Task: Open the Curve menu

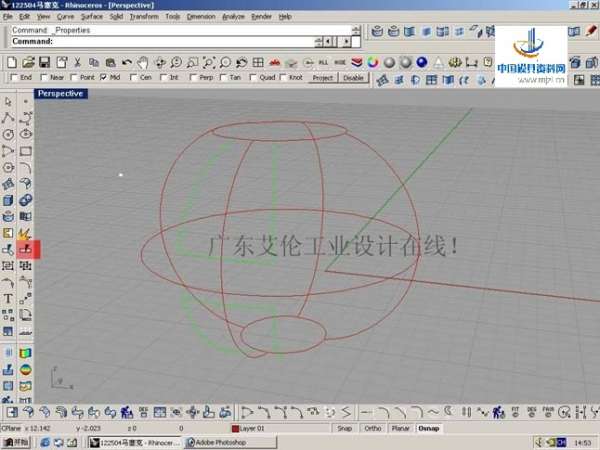Action: coord(65,16)
